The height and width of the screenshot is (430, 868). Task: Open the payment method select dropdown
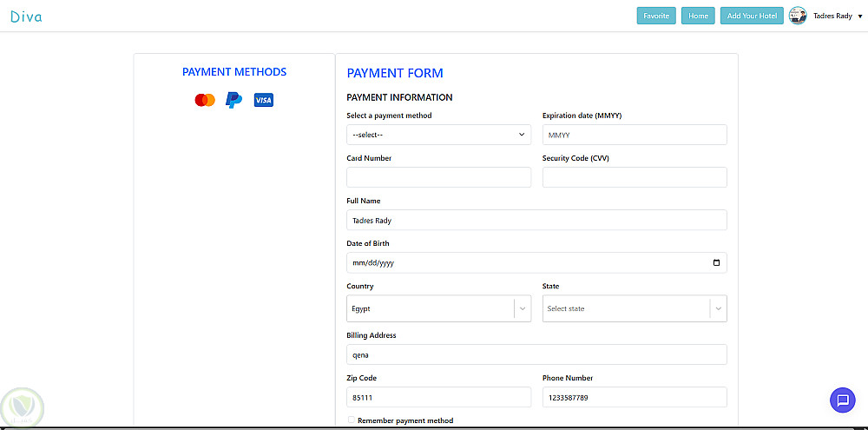[438, 135]
